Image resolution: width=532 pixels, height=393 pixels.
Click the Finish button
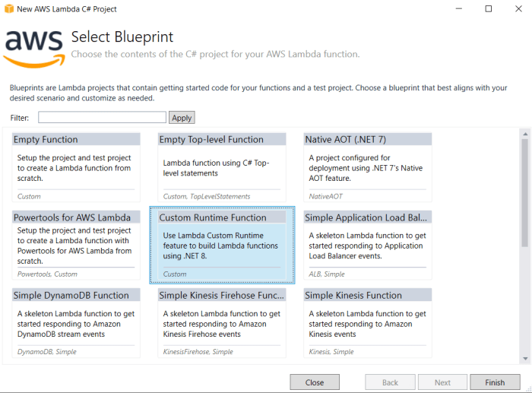coord(495,382)
